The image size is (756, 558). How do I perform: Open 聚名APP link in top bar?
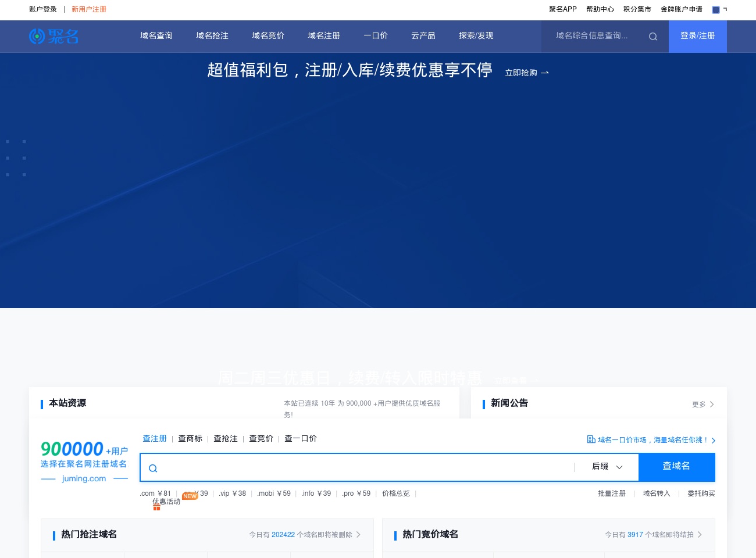tap(563, 9)
